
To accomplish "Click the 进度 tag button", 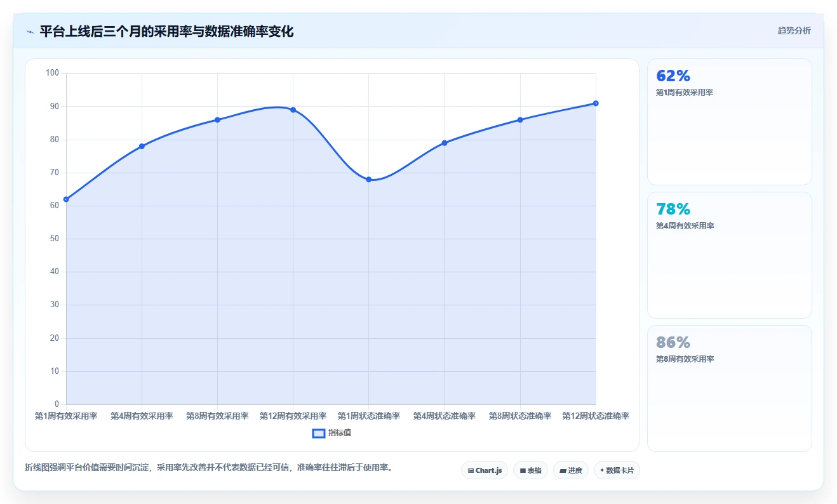I will point(571,470).
